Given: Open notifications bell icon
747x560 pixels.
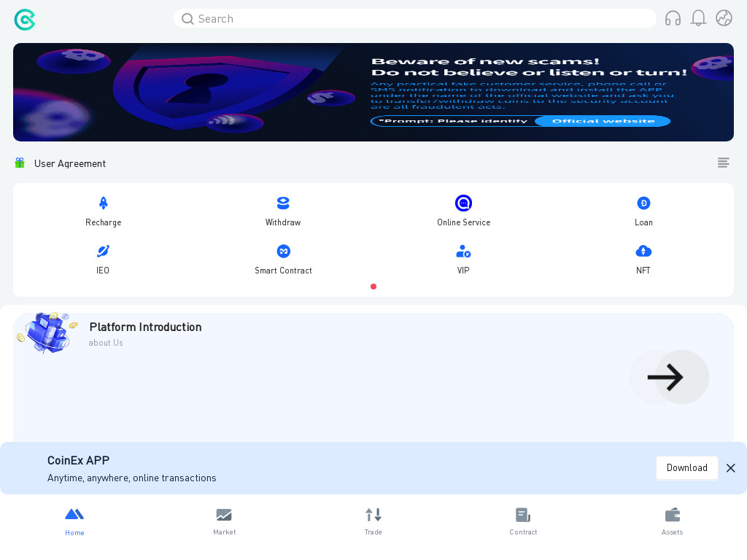Looking at the screenshot, I should pos(698,18).
